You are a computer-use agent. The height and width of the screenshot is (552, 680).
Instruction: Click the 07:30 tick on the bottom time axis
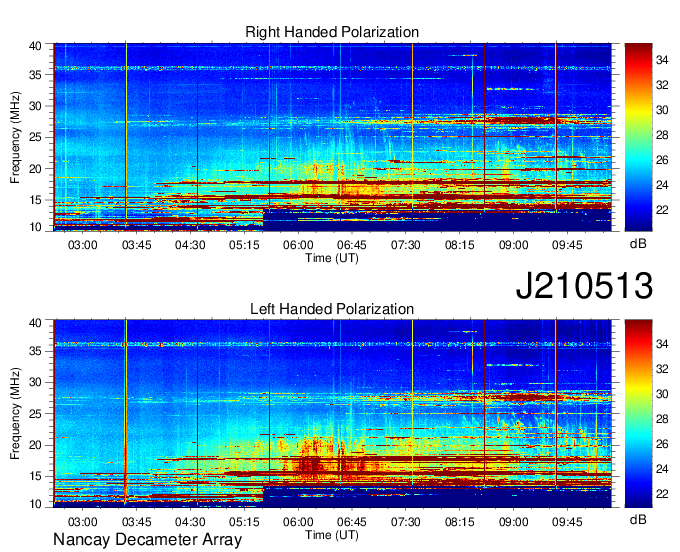point(405,522)
